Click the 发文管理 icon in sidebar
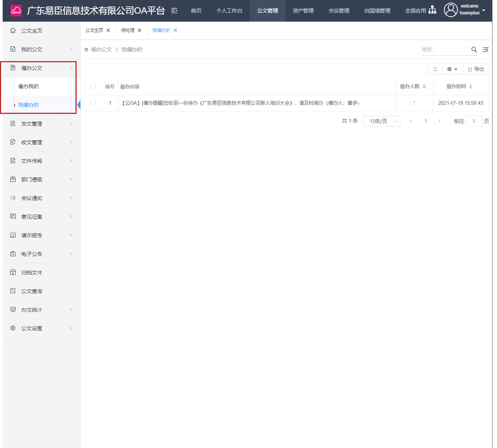Image resolution: width=497 pixels, height=448 pixels. pyautogui.click(x=13, y=123)
